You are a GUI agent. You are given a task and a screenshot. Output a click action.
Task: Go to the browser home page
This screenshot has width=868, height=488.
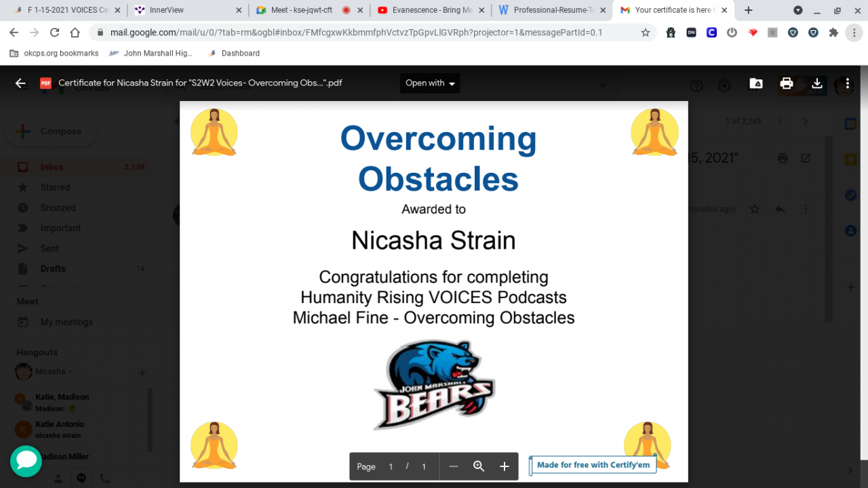click(75, 33)
